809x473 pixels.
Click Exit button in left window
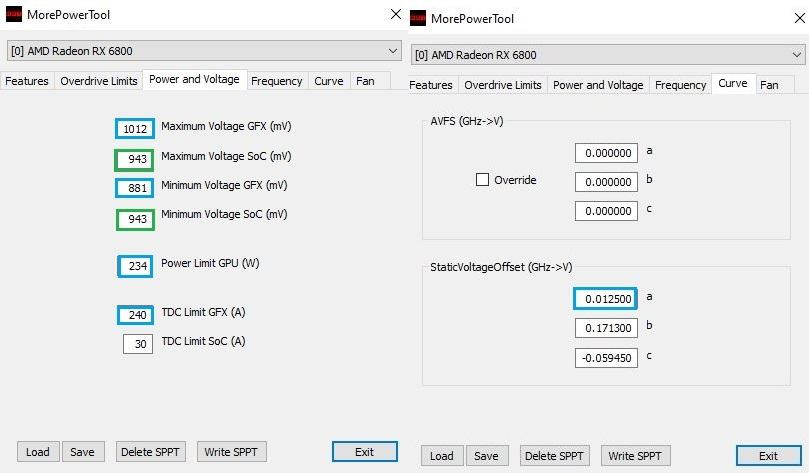[365, 452]
